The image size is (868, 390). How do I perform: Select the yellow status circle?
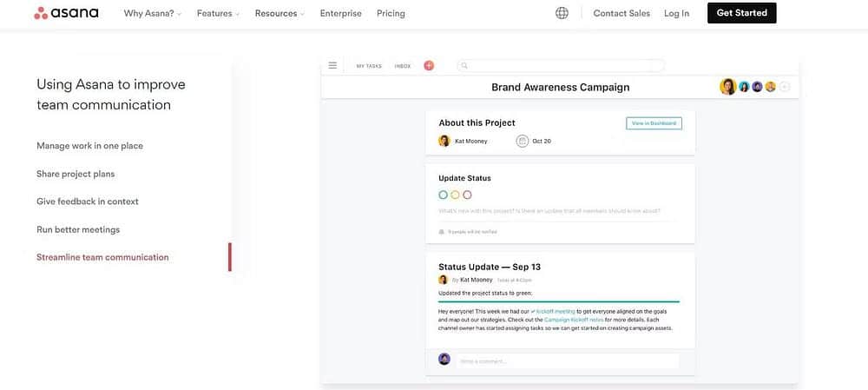(455, 195)
